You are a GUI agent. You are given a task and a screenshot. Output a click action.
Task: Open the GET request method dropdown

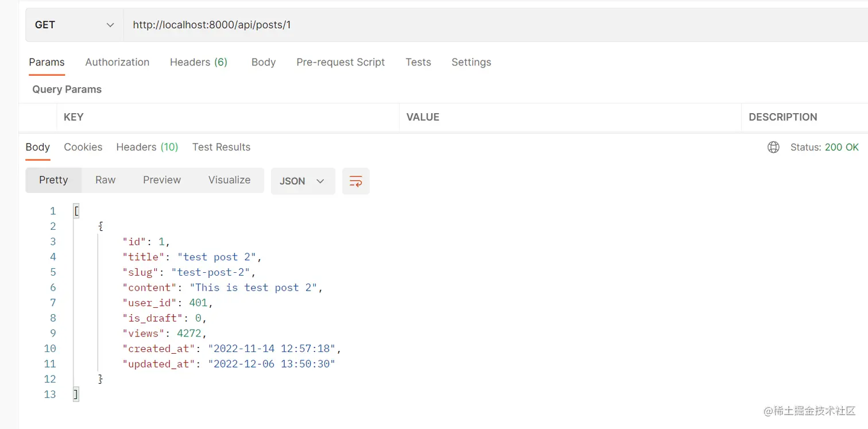73,25
